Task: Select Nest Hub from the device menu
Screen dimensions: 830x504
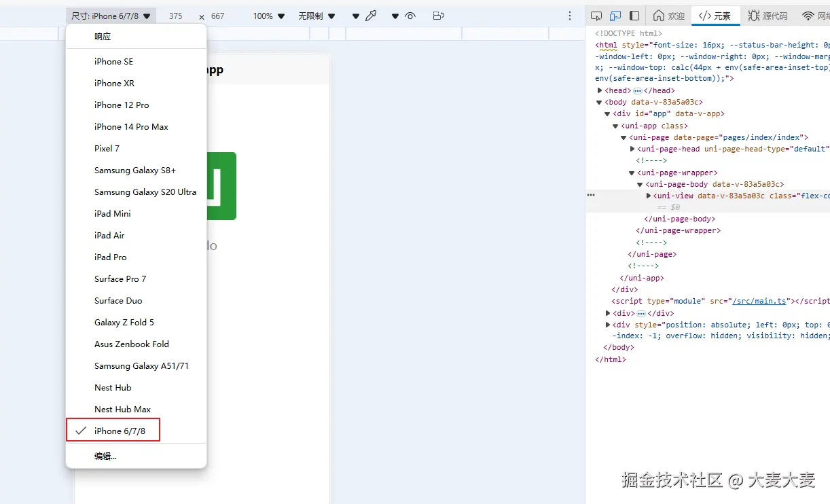Action: pos(136,387)
